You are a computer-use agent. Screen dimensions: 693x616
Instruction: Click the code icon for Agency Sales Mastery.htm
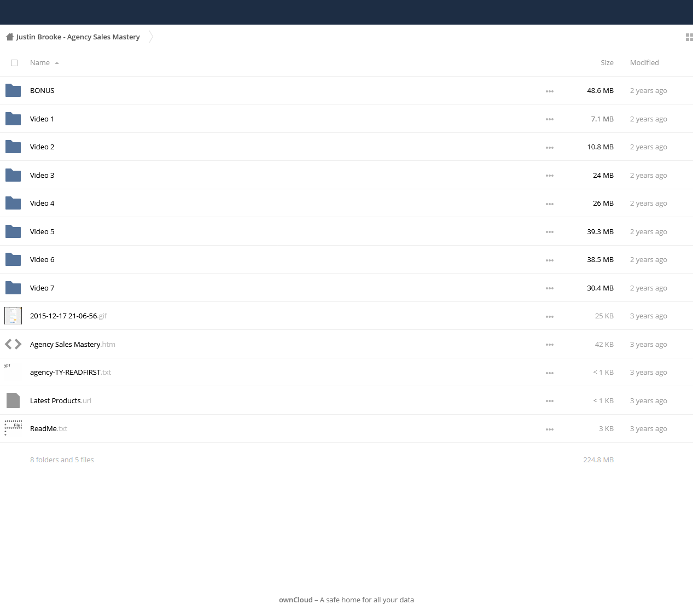coord(13,344)
